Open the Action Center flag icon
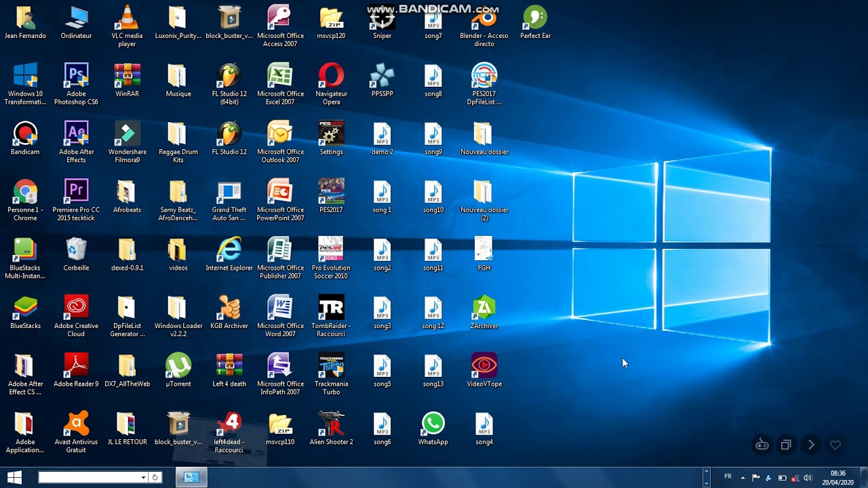This screenshot has height=488, width=868. [756, 478]
